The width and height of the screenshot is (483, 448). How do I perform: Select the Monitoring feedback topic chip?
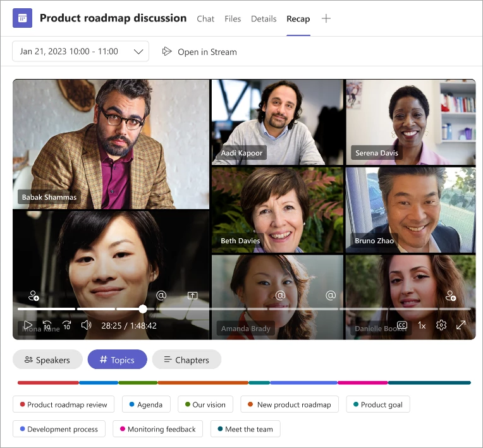[157, 429]
